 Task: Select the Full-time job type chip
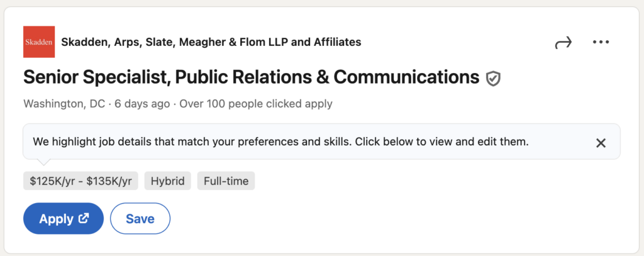(x=226, y=181)
